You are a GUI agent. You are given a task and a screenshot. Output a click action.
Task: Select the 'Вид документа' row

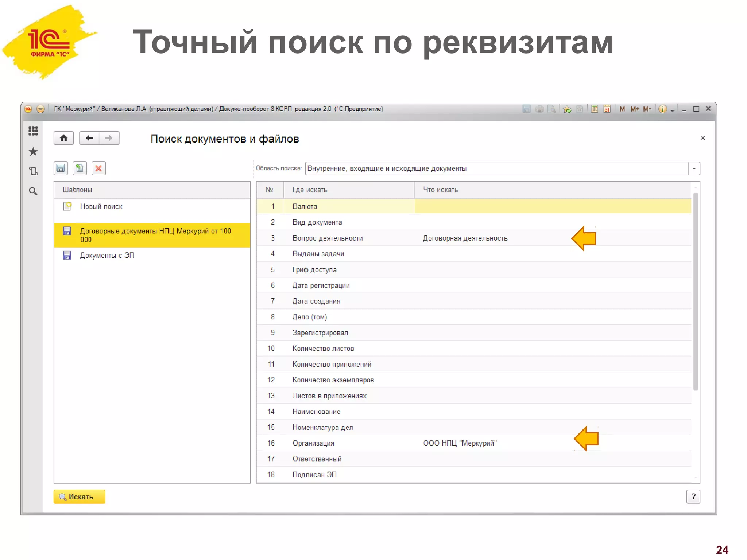474,222
